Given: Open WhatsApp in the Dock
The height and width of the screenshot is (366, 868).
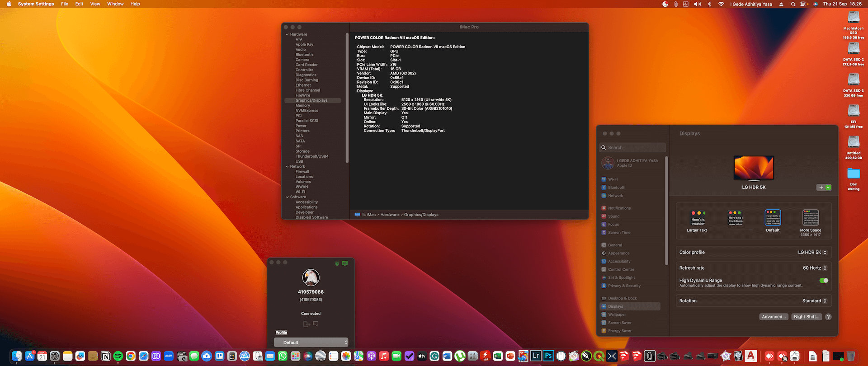Looking at the screenshot, I should pos(283,356).
